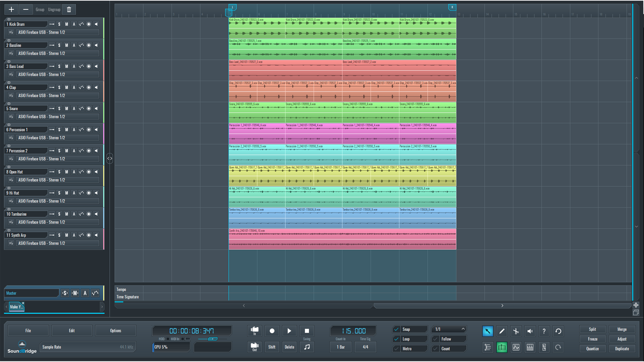Click the tempo slider under time display

[x=212, y=339]
